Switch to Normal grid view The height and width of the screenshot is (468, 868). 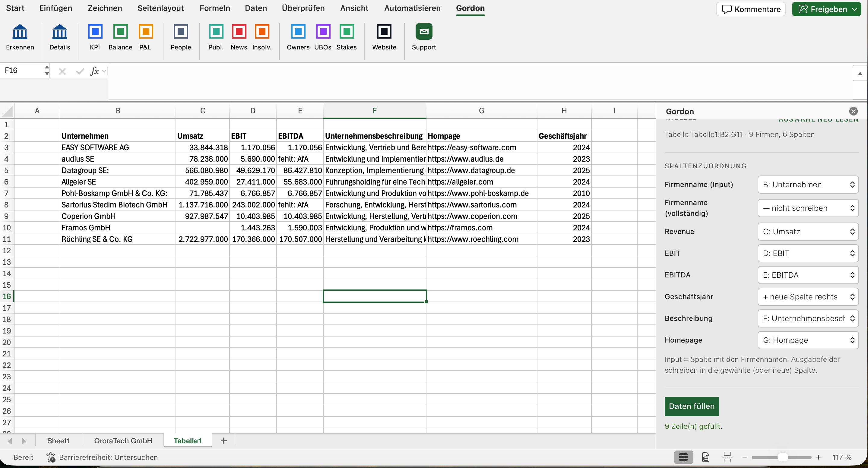tap(683, 457)
